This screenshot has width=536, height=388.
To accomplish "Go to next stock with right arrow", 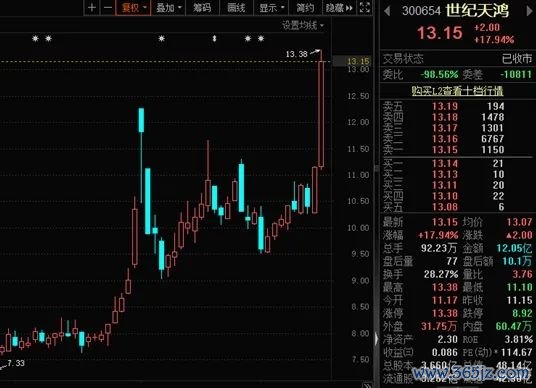I will pyautogui.click(x=530, y=11).
